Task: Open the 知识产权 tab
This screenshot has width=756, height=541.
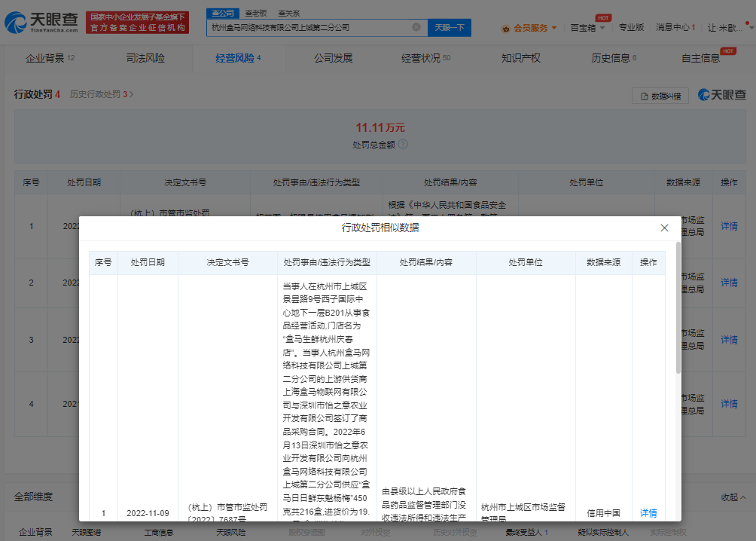Action: pos(521,58)
